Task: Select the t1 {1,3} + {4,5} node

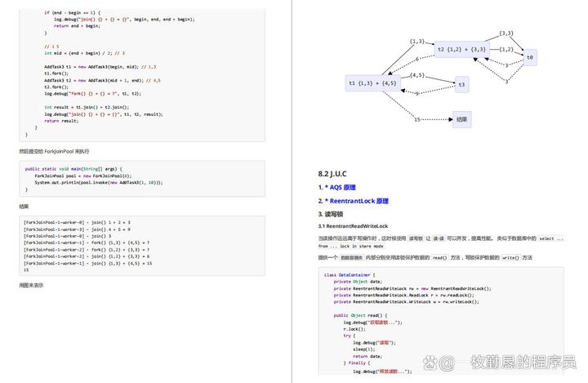Action: coord(372,83)
